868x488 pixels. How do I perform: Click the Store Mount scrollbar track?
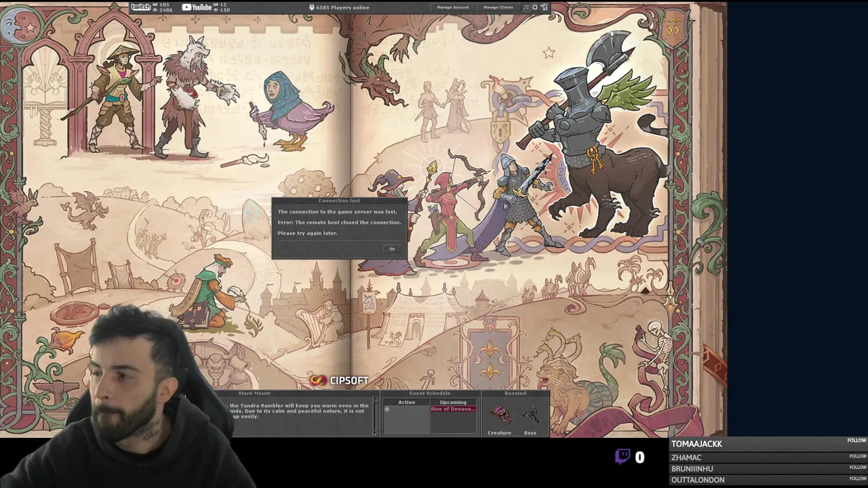(375, 417)
